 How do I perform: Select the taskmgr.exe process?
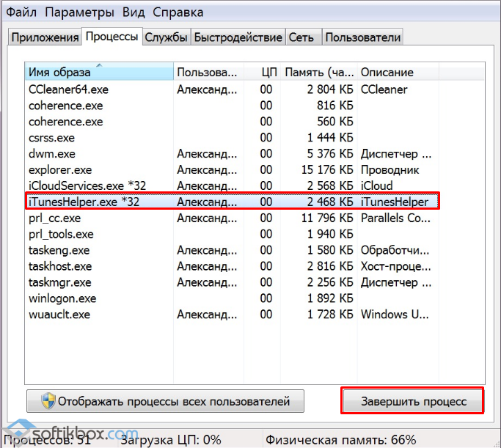coord(233,282)
